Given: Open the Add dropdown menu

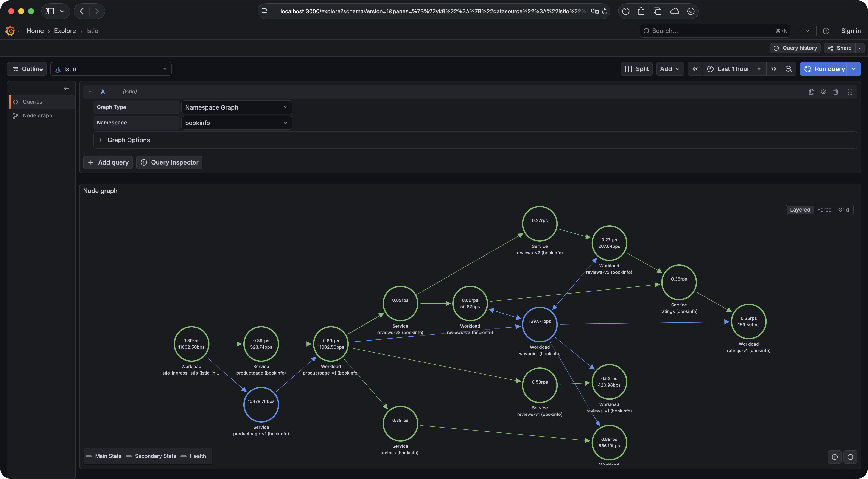Looking at the screenshot, I should [x=670, y=69].
